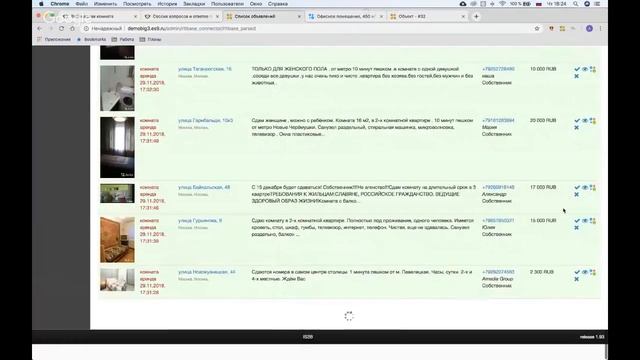Toggle eye icon on Юлия listing
This screenshot has height=360, width=640.
click(x=585, y=221)
